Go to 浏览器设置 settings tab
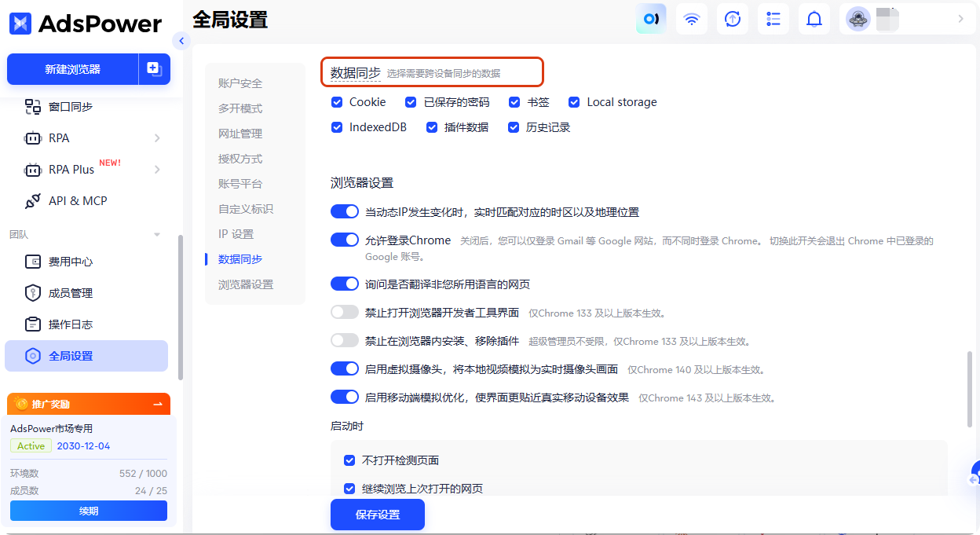The height and width of the screenshot is (535, 980). 246,284
